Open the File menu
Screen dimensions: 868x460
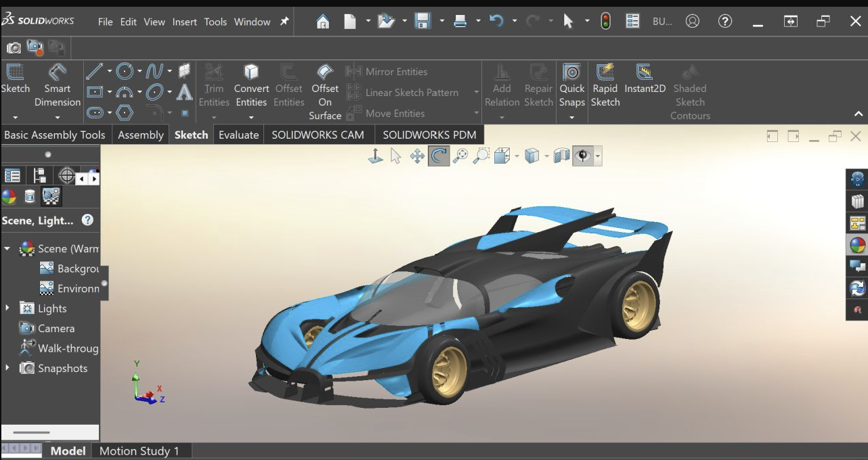point(105,22)
